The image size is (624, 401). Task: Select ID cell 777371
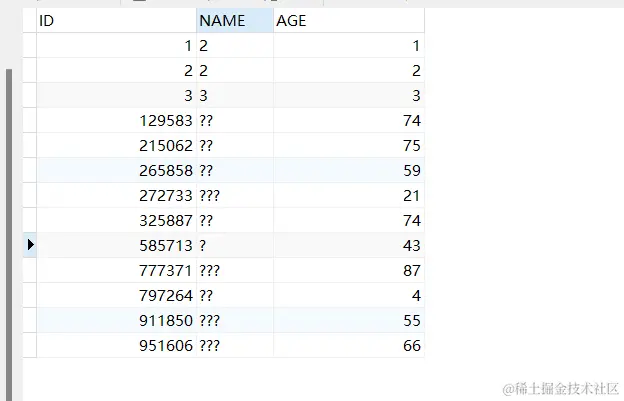tap(116, 271)
